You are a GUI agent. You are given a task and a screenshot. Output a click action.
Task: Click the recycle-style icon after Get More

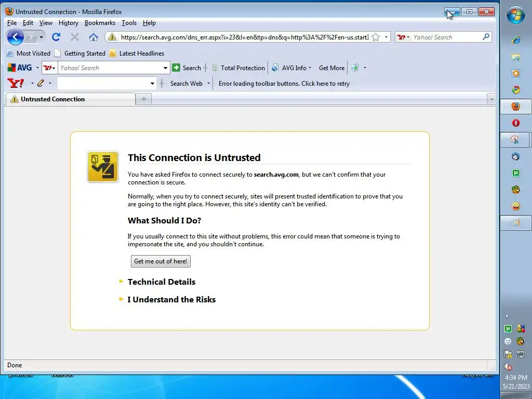354,68
